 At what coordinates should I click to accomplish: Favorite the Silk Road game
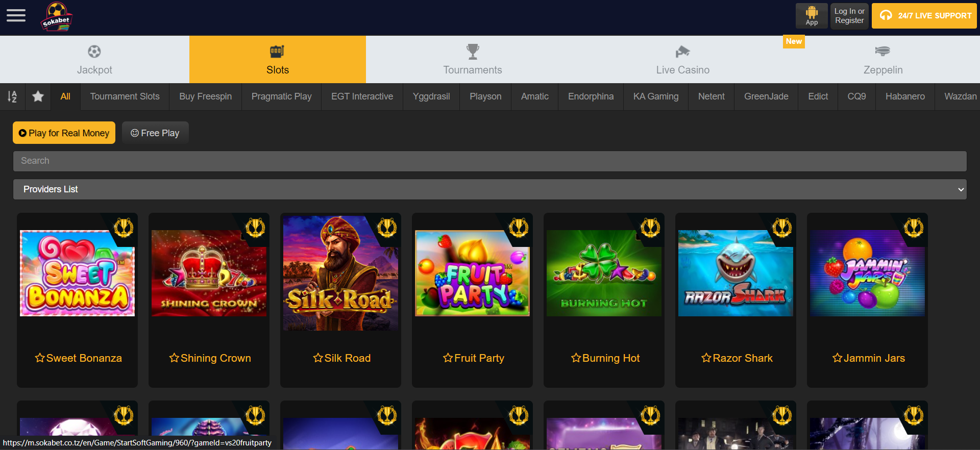pos(318,358)
